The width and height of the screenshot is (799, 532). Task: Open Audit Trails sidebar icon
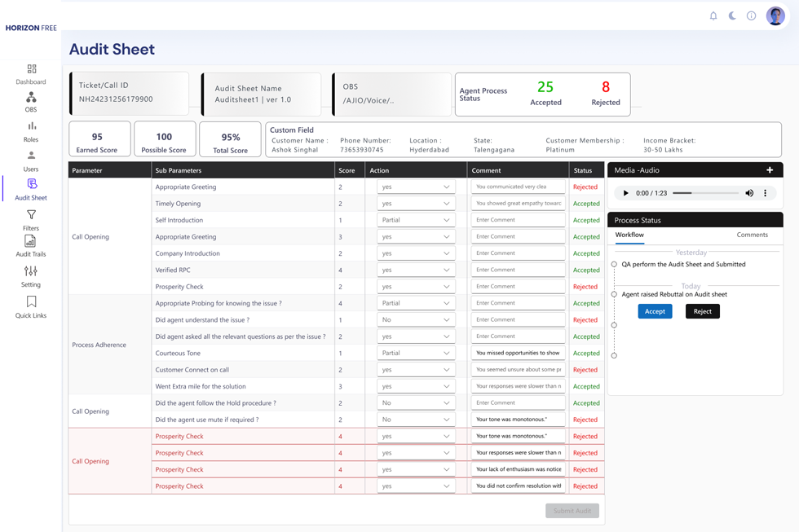click(x=30, y=243)
